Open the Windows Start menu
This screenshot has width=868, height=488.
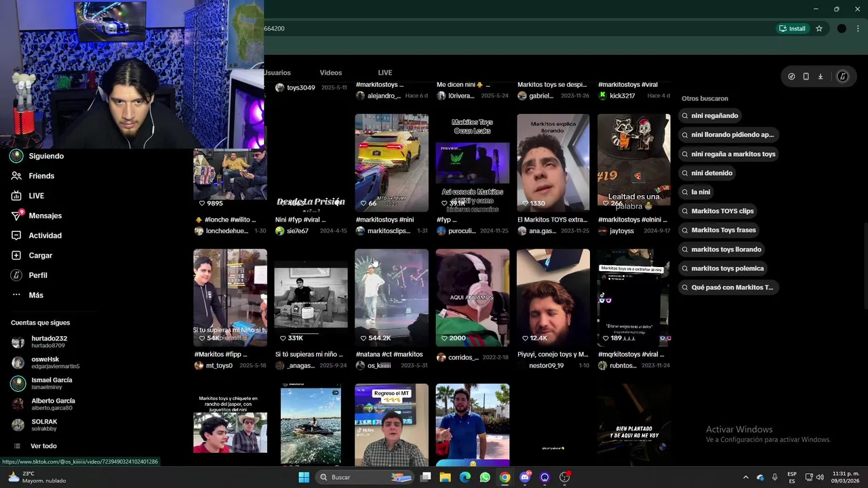click(304, 477)
